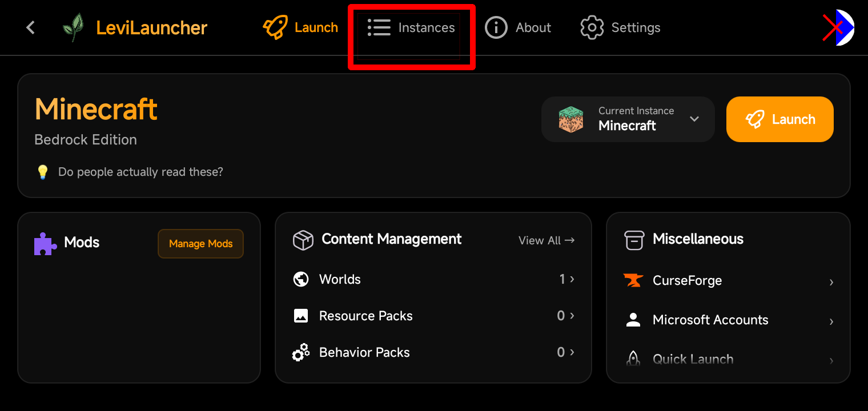Open the View All content link
The height and width of the screenshot is (411, 868).
546,240
